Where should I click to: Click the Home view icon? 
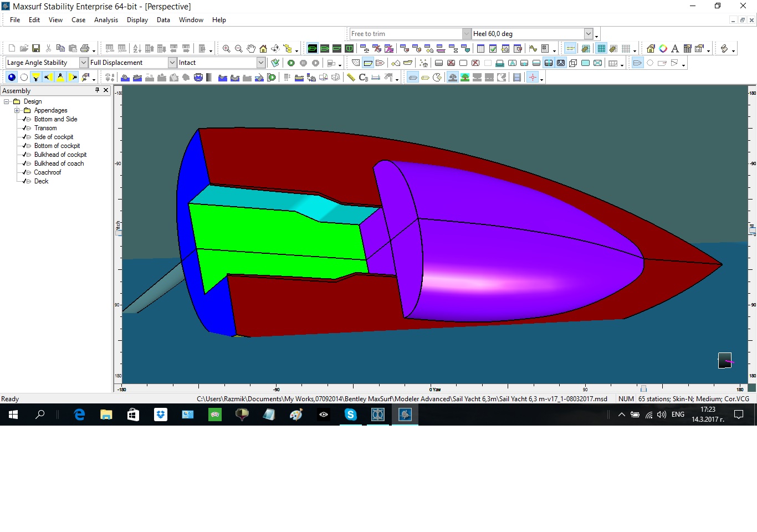tap(263, 49)
